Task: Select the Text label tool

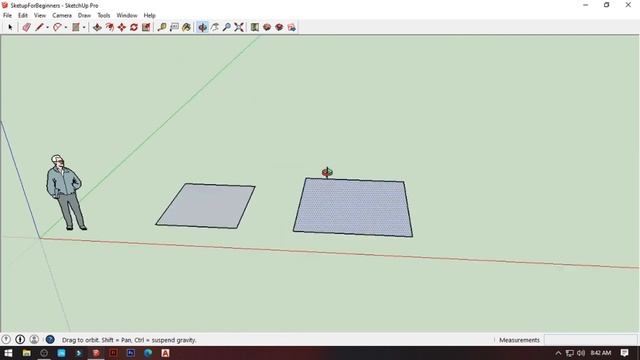Action: [174, 27]
